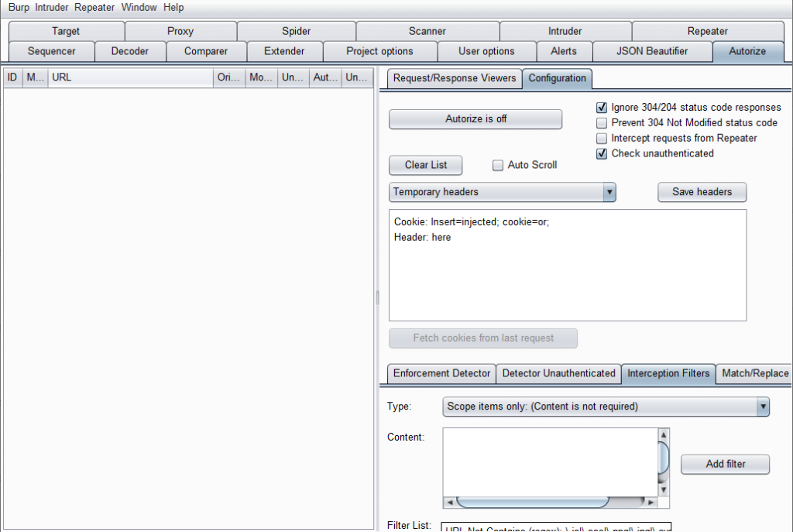Click Fetch cookies from last request
Viewport: 793px width, 532px height.
point(483,338)
